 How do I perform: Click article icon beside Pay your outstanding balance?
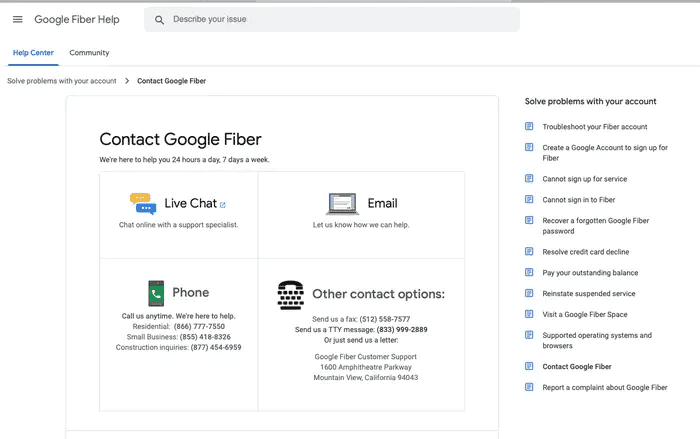pyautogui.click(x=529, y=272)
